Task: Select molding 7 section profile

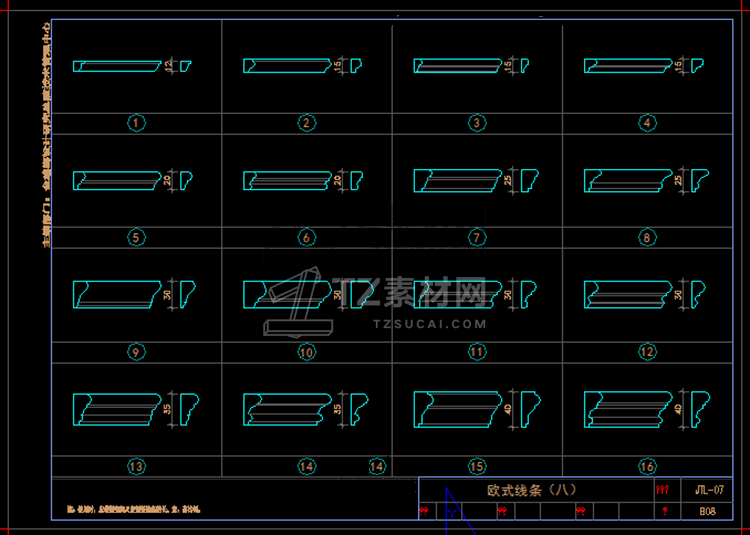Action: [529, 180]
